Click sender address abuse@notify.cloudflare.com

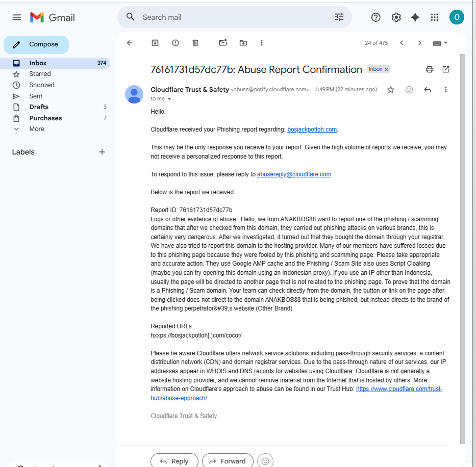pyautogui.click(x=270, y=90)
